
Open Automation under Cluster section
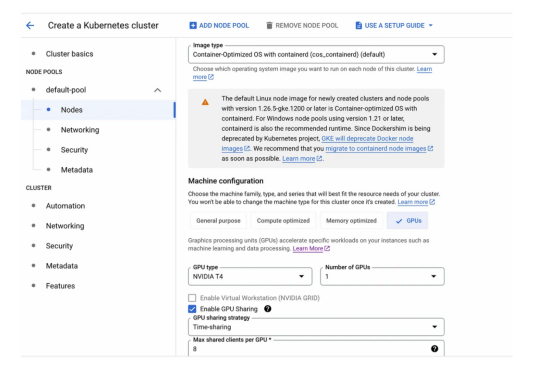click(x=65, y=206)
